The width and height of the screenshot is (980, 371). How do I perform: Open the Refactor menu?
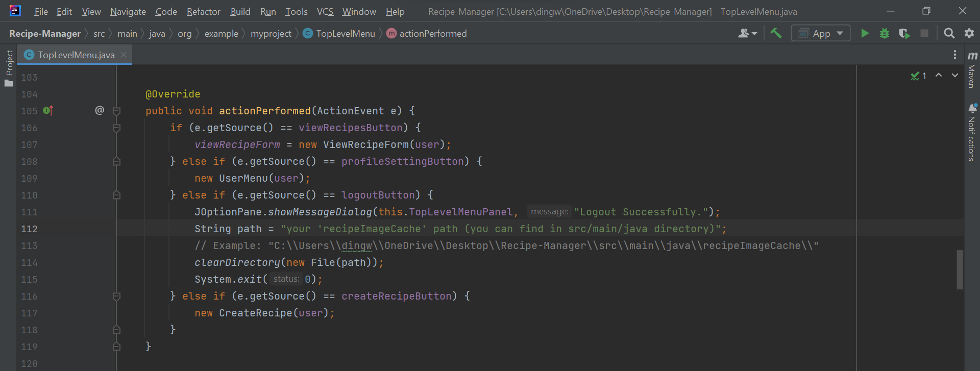click(x=203, y=11)
